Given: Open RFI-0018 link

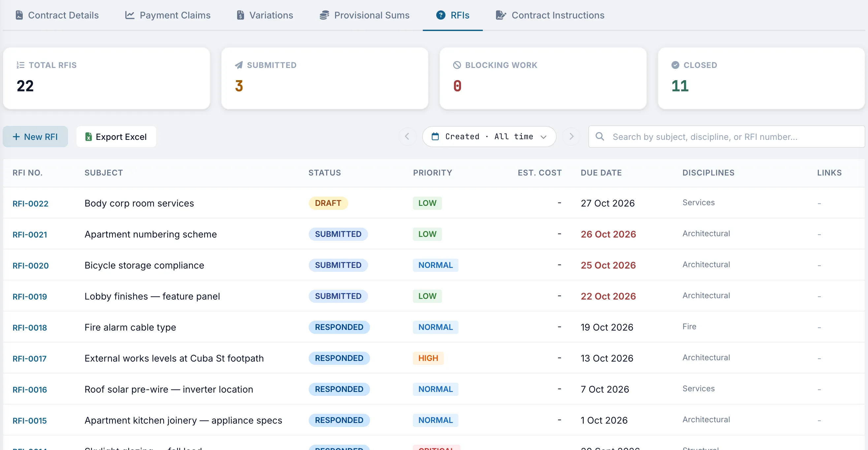Looking at the screenshot, I should point(30,327).
